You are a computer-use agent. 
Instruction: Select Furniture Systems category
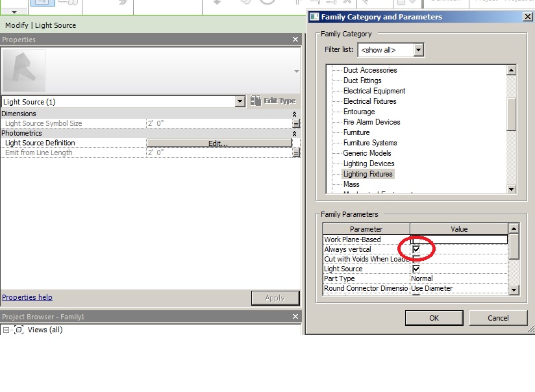[370, 143]
